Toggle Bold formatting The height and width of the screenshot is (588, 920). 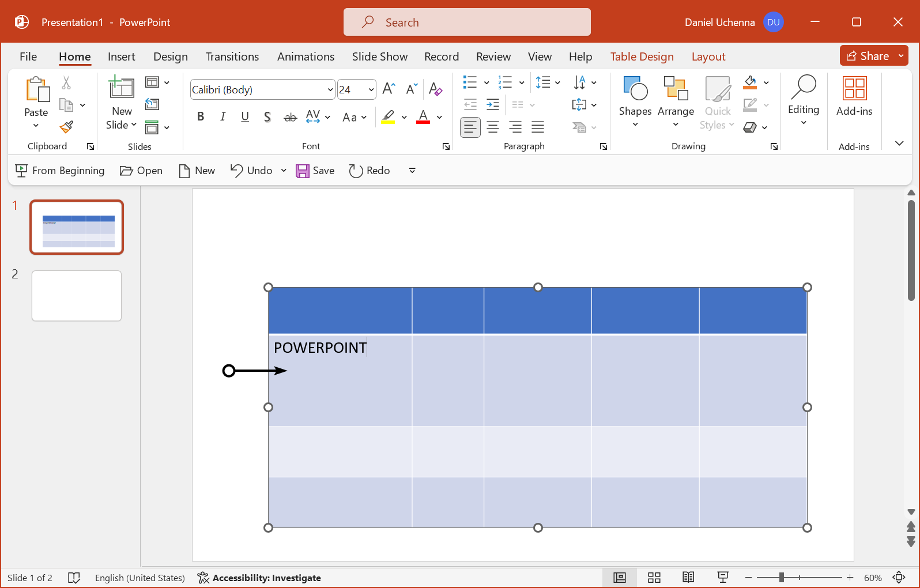coord(201,117)
